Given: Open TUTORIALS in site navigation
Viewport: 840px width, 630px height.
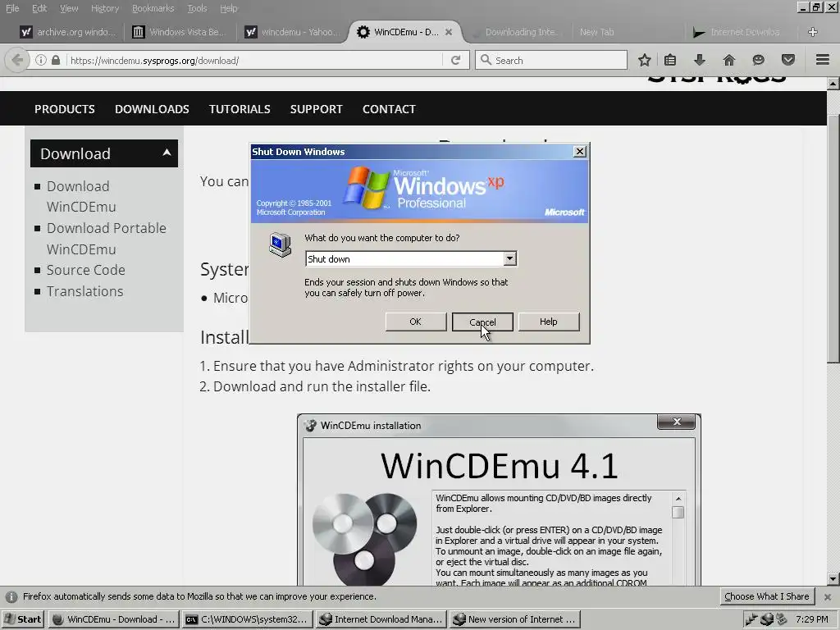Looking at the screenshot, I should [240, 109].
